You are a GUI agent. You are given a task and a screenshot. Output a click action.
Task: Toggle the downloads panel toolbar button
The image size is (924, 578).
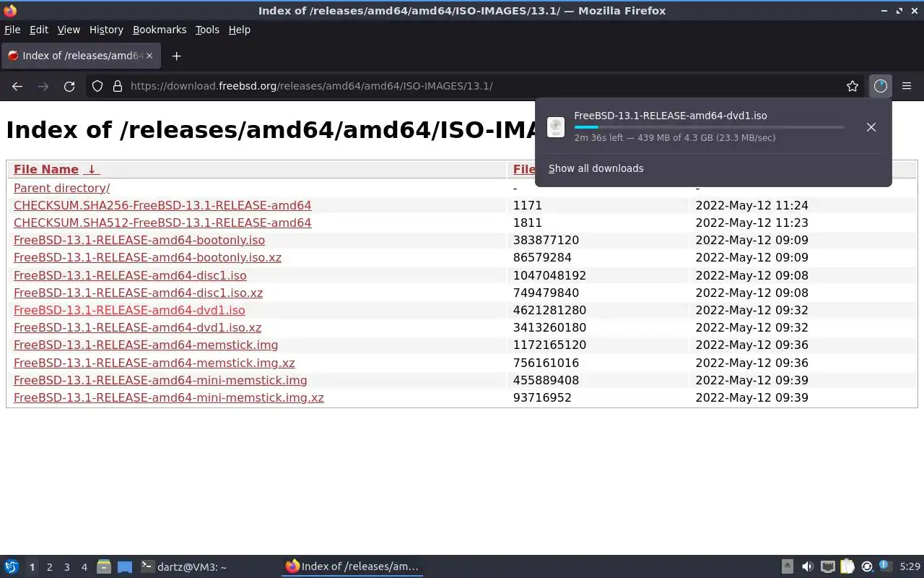[880, 86]
